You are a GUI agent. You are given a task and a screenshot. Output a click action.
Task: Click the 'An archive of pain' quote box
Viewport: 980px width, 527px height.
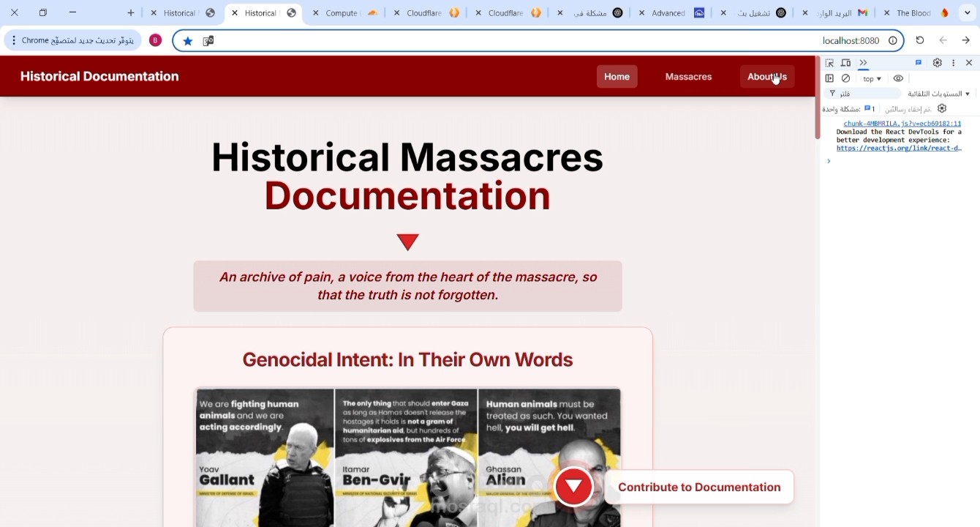[x=407, y=286]
